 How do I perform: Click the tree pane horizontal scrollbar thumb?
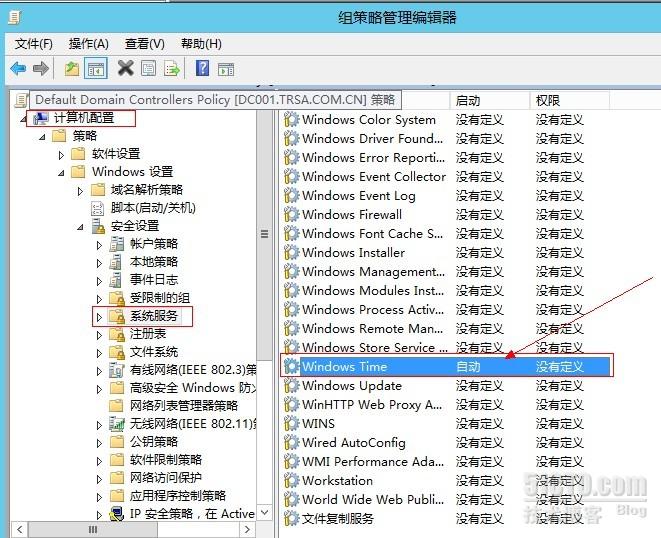93,530
